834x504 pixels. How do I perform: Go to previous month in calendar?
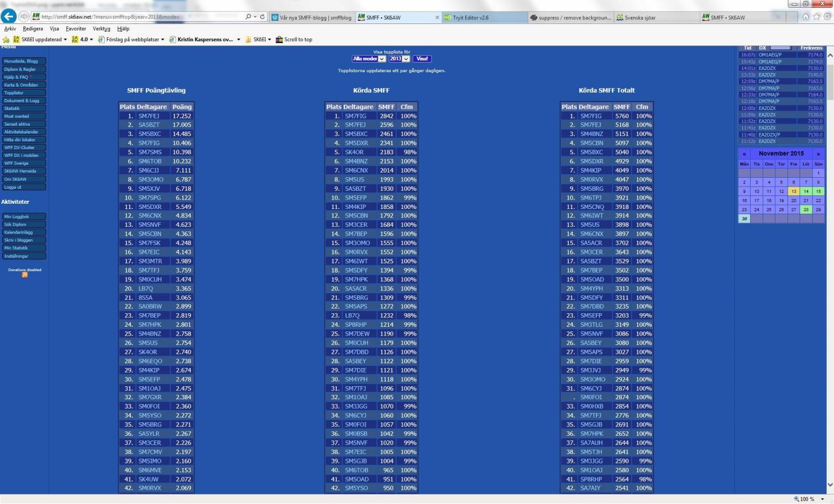coord(744,154)
